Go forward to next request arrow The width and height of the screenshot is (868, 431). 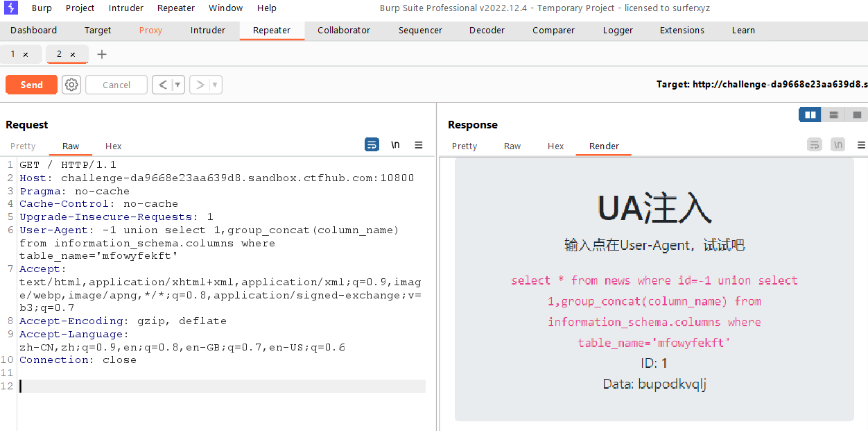pos(200,85)
